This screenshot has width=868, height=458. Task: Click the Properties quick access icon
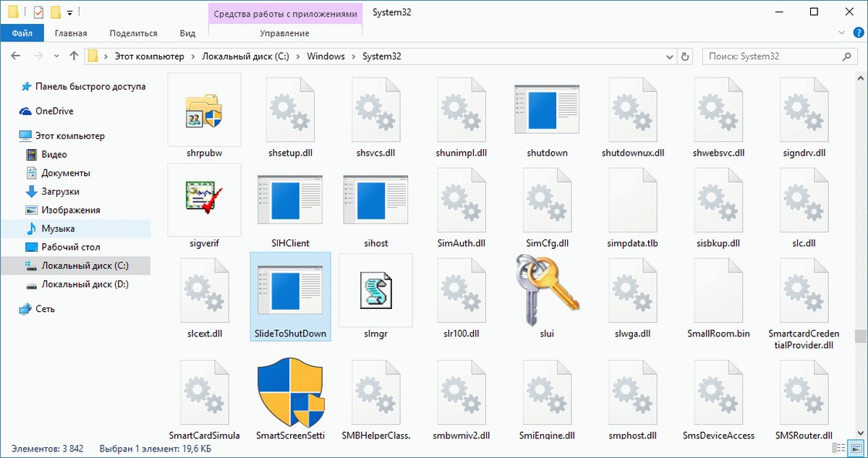[x=38, y=12]
